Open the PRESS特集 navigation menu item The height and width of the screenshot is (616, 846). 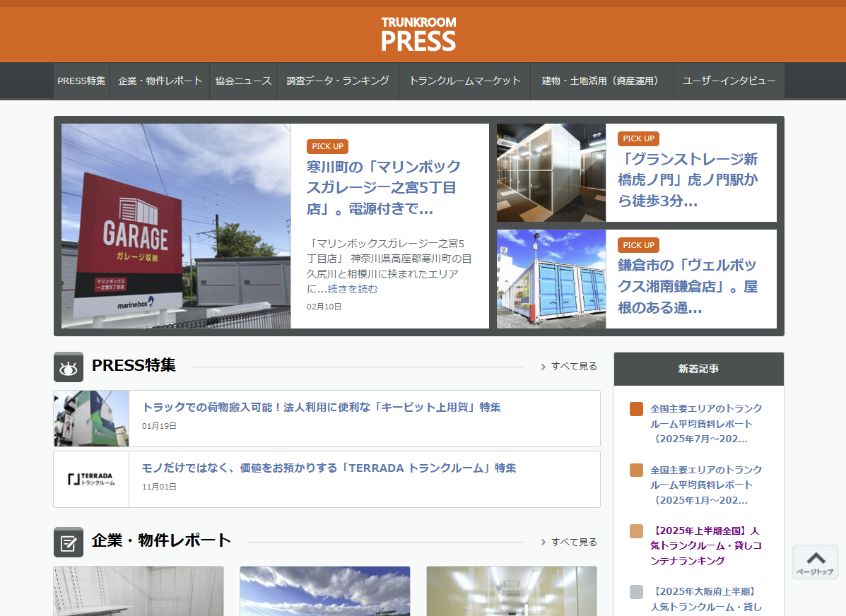pos(81,81)
